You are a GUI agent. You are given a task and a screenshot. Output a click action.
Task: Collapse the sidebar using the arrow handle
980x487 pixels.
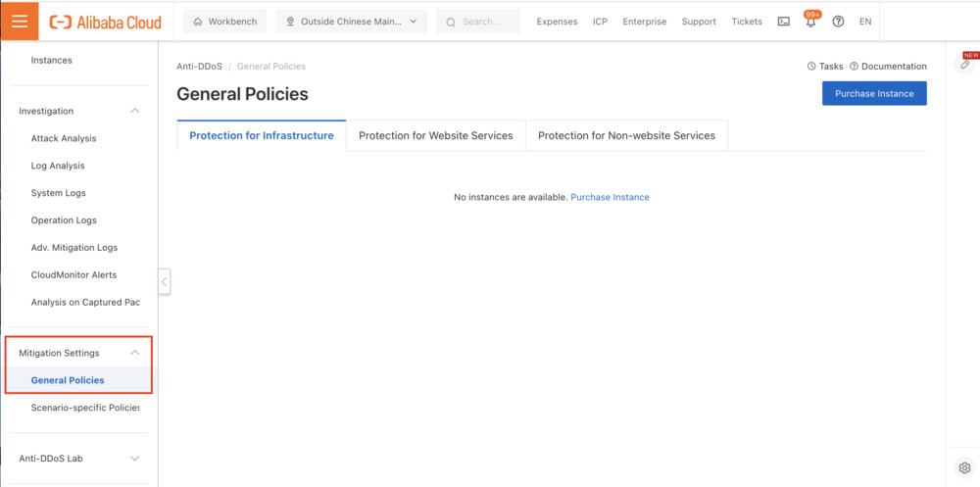click(x=164, y=282)
